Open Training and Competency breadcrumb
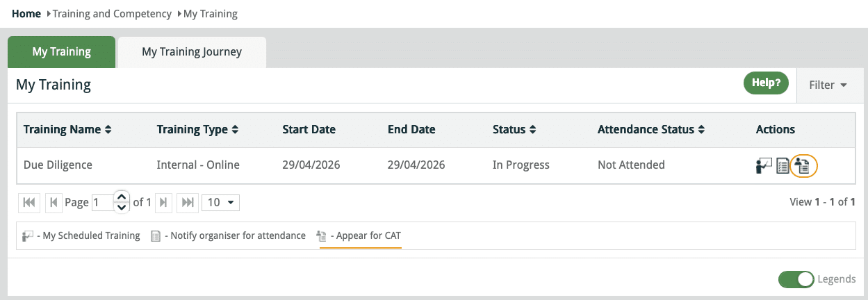 112,13
